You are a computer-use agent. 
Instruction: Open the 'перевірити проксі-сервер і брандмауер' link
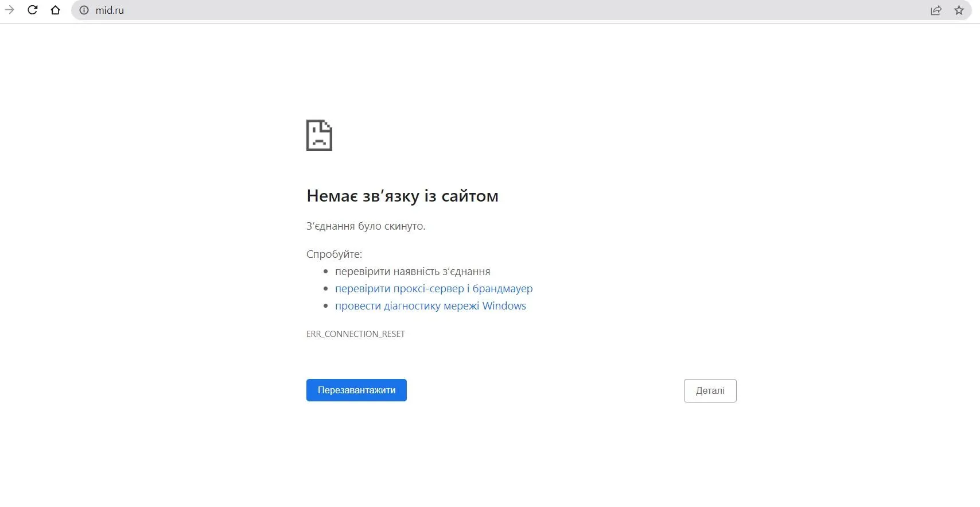pos(434,289)
